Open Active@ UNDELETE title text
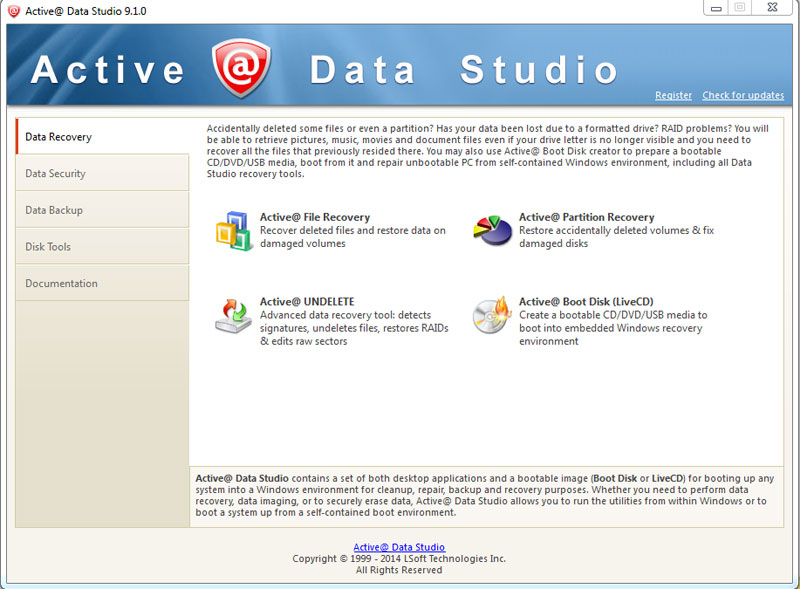The image size is (800, 589). click(x=307, y=302)
